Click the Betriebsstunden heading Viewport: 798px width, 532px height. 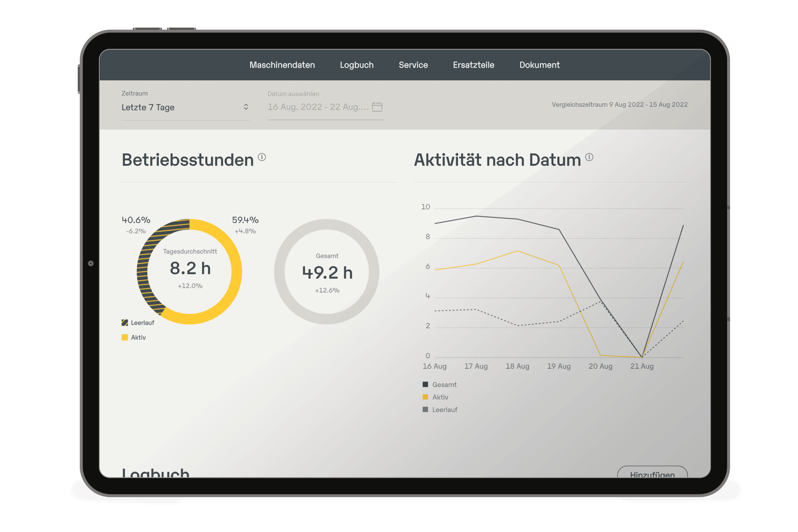click(188, 160)
